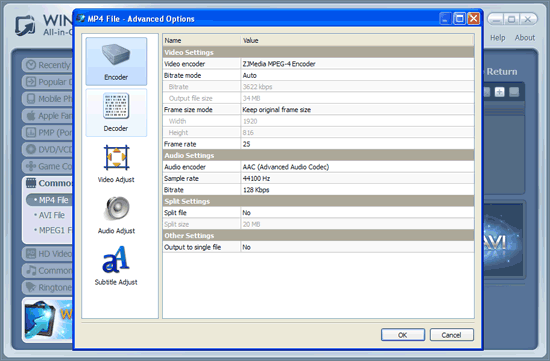The height and width of the screenshot is (361, 550).
Task: Click the AVI preview thumbnail in main window
Action: 503,241
